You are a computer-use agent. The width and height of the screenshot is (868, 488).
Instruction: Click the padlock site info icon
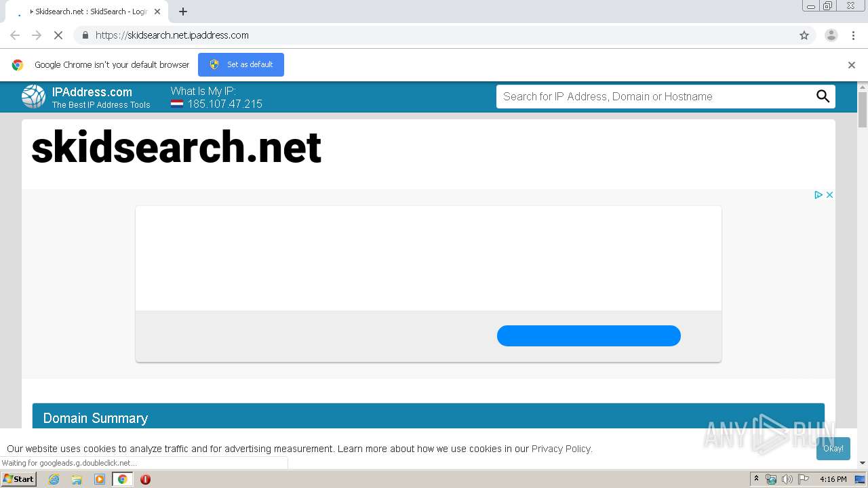(85, 35)
